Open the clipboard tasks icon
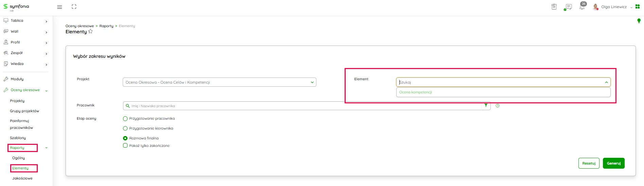Viewport: 644px width, 186px height. click(x=554, y=7)
